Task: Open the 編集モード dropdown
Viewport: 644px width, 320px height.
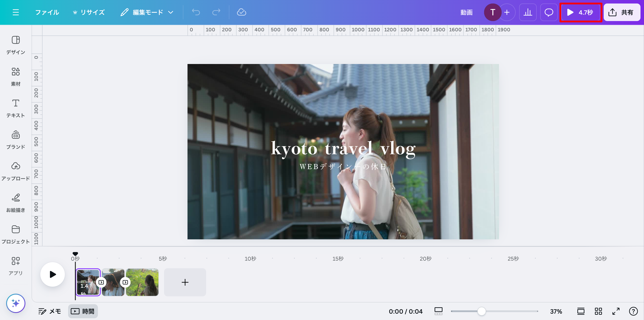Action: (x=147, y=12)
